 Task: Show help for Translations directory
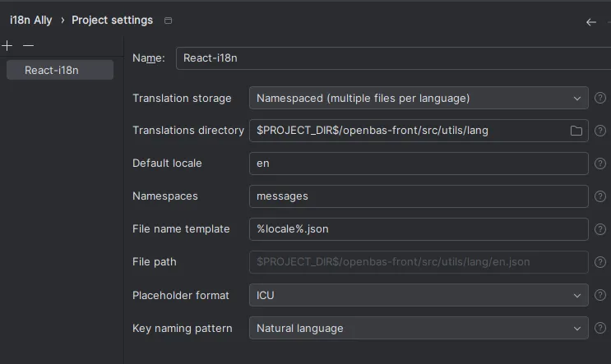point(600,131)
